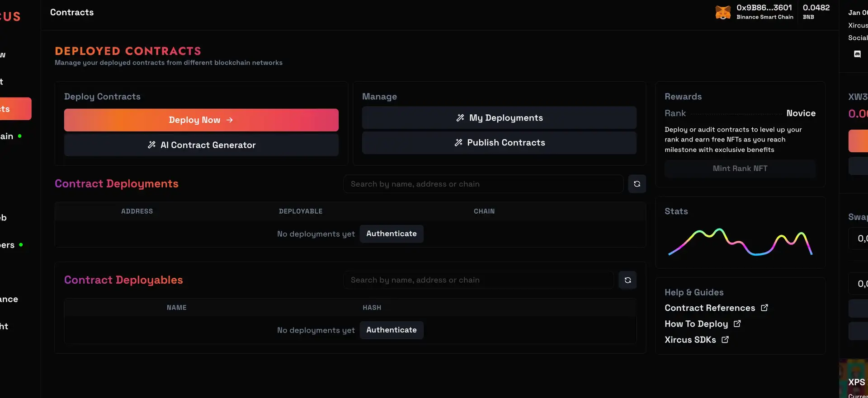Click the ADDRESS column header
This screenshot has width=868, height=398.
pos(137,211)
